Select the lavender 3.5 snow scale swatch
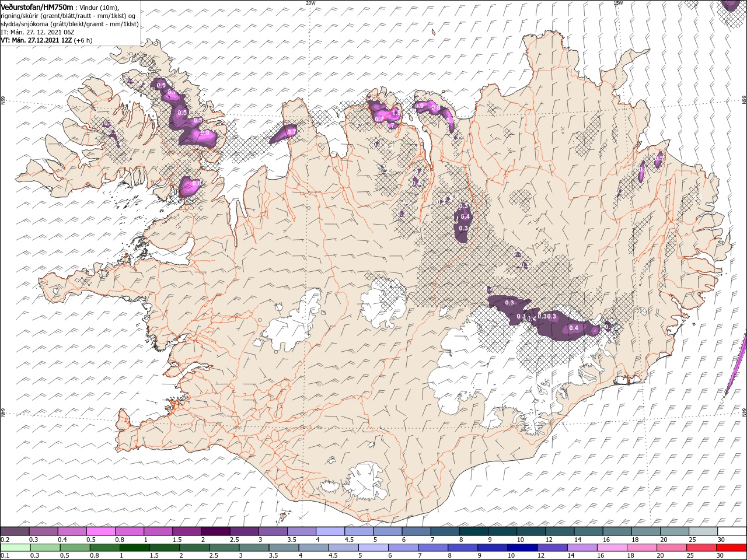Image resolution: width=747 pixels, height=560 pixels. click(302, 531)
